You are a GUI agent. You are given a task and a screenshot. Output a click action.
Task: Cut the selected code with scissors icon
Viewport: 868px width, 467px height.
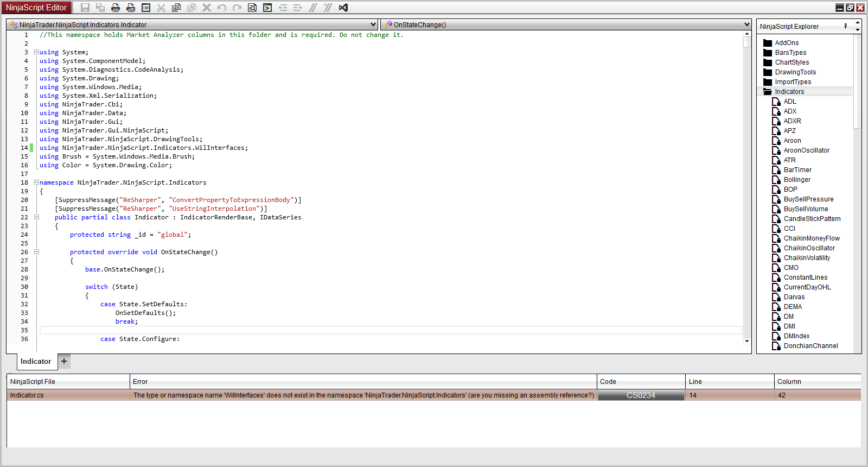click(x=161, y=8)
